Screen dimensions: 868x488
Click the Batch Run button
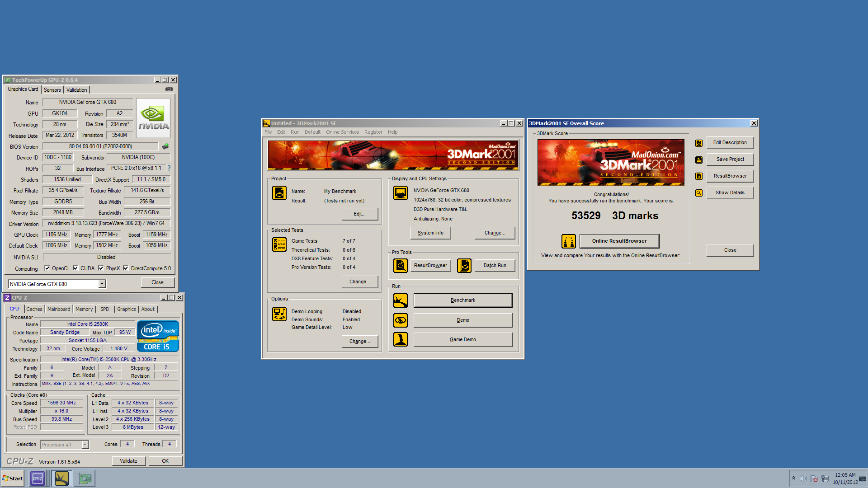pyautogui.click(x=495, y=266)
